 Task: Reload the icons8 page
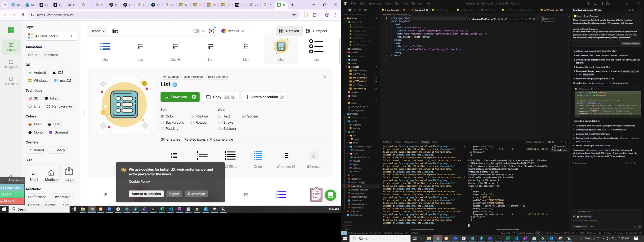(x=22, y=15)
